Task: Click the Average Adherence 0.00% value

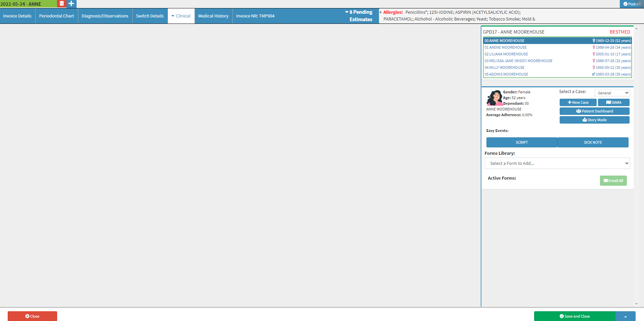Action: [527, 115]
